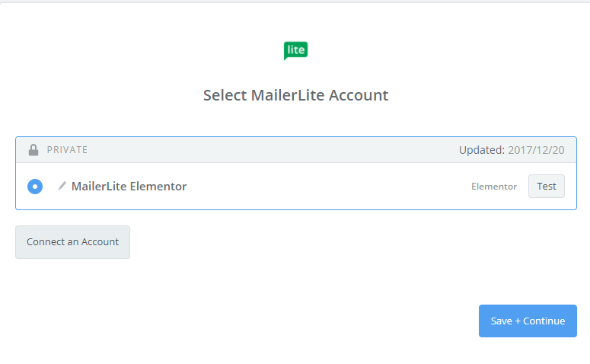Click the word MailerLite in the heading

tap(288, 95)
